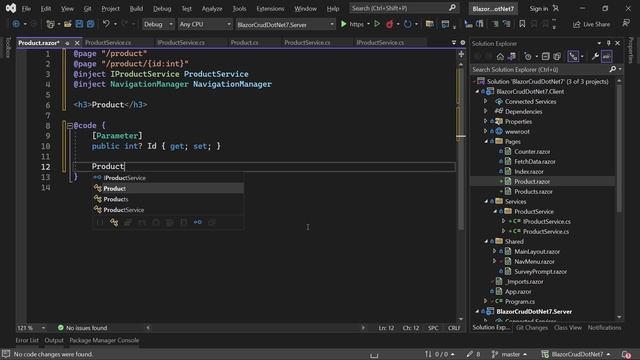Open the Analyze menu
640x360 pixels.
[212, 9]
